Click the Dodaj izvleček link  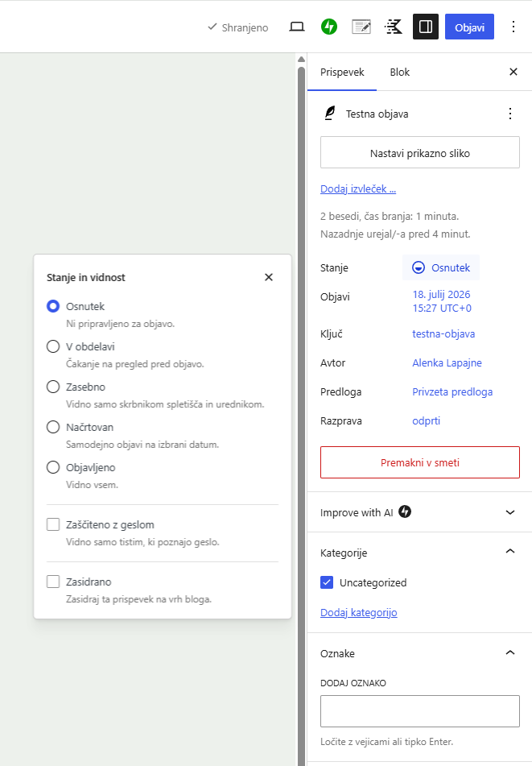[358, 188]
